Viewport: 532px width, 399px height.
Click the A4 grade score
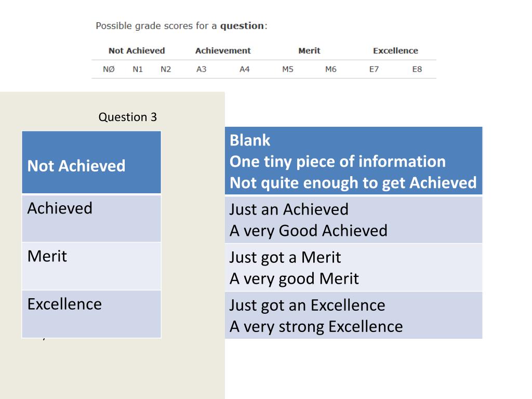click(x=244, y=69)
